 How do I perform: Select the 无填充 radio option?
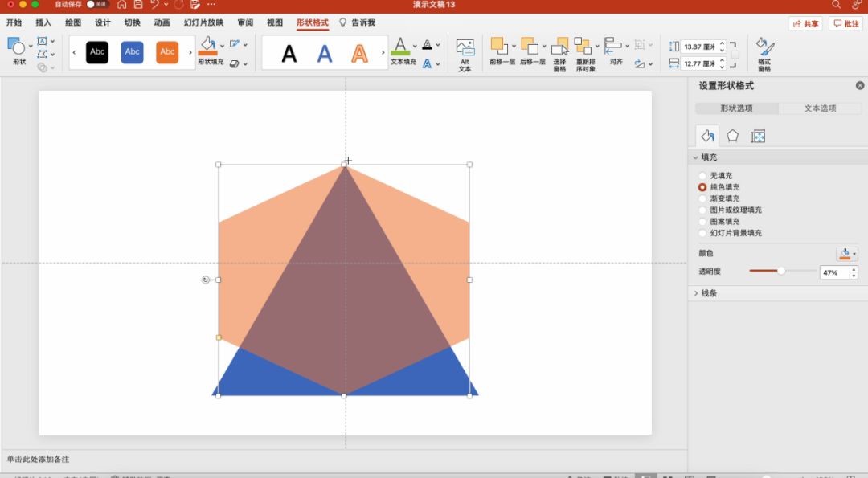[x=703, y=175]
